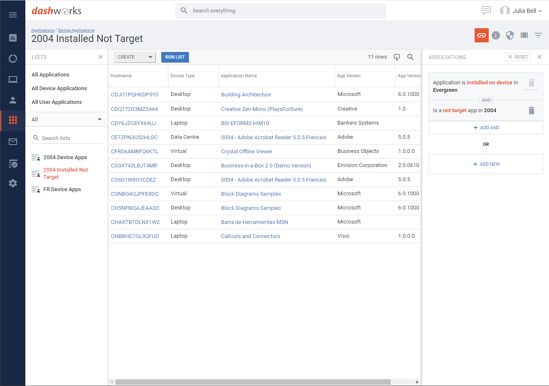Click the notifications chat icon
The image size is (549, 386).
tap(486, 11)
